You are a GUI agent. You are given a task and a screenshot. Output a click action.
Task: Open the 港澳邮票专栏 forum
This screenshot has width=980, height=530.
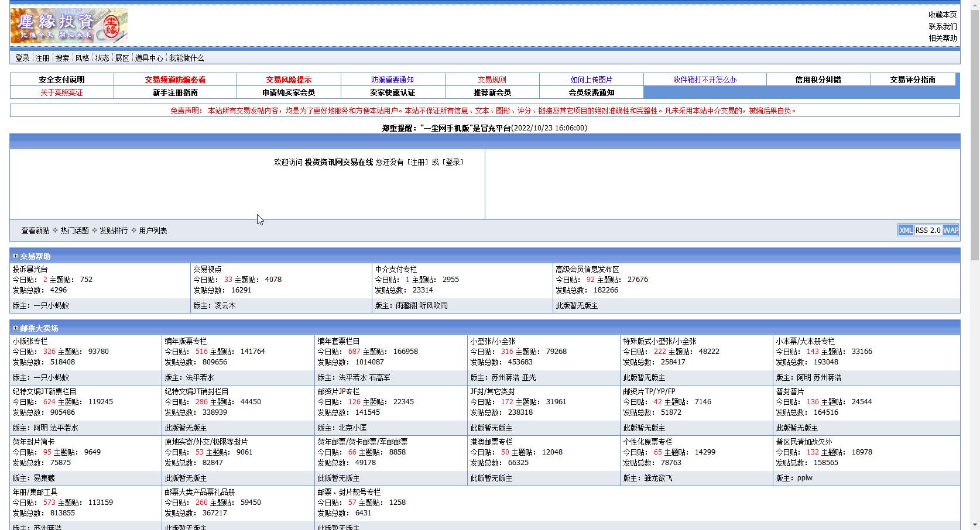[x=491, y=442]
